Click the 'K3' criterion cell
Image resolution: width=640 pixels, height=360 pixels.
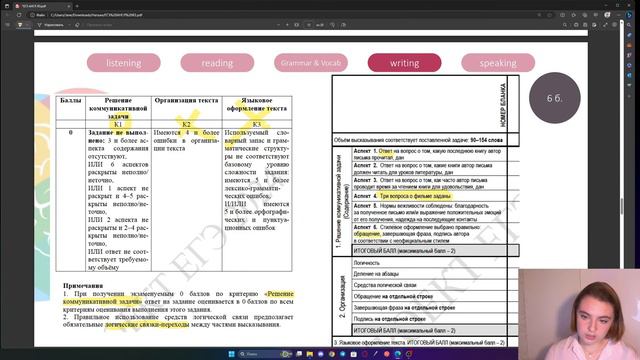(257, 124)
